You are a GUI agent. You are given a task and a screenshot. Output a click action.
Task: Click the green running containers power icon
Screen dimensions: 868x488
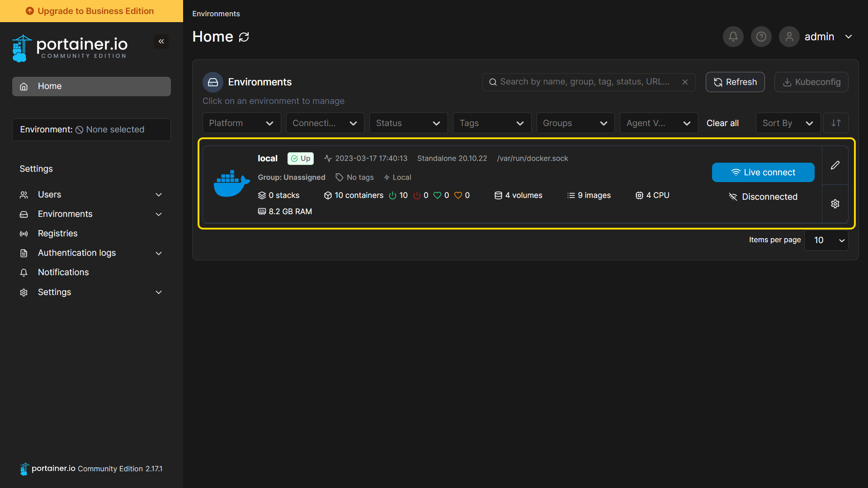(393, 196)
